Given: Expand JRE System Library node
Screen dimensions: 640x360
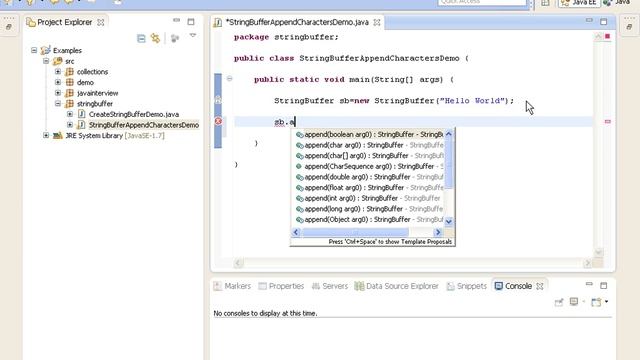Looking at the screenshot, I should [x=46, y=135].
